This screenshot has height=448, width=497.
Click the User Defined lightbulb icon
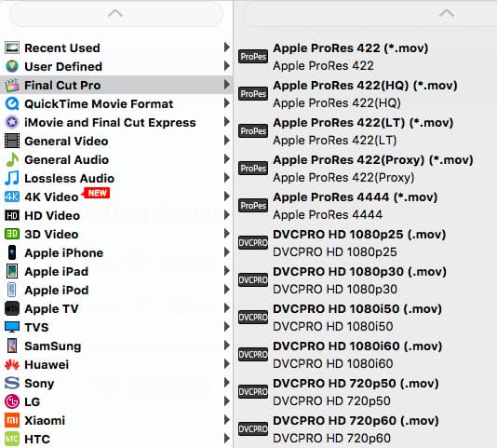pos(12,66)
